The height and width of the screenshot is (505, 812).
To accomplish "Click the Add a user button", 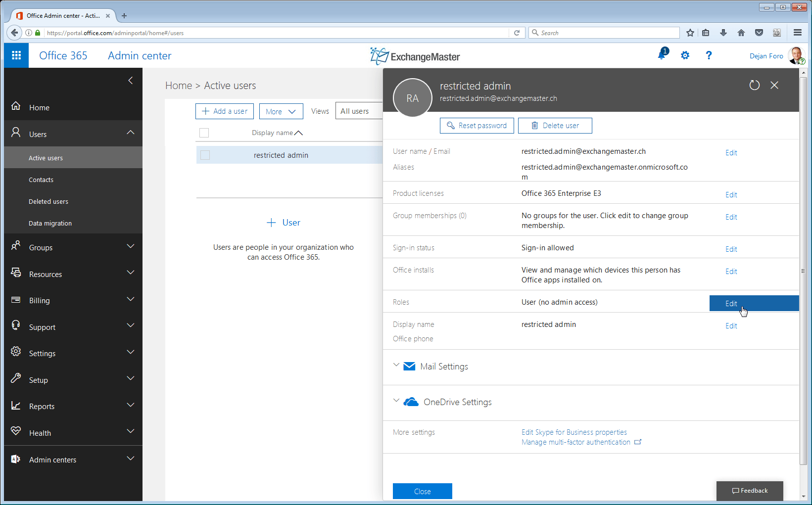I will pyautogui.click(x=225, y=111).
